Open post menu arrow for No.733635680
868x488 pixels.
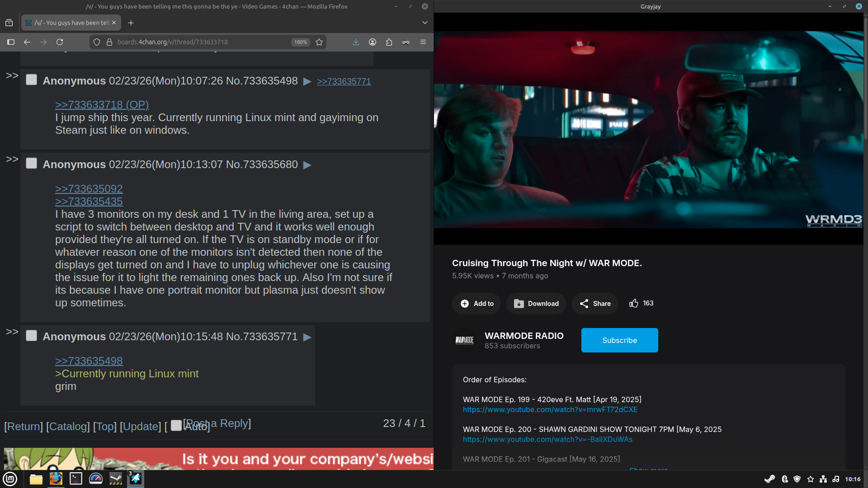pos(307,165)
